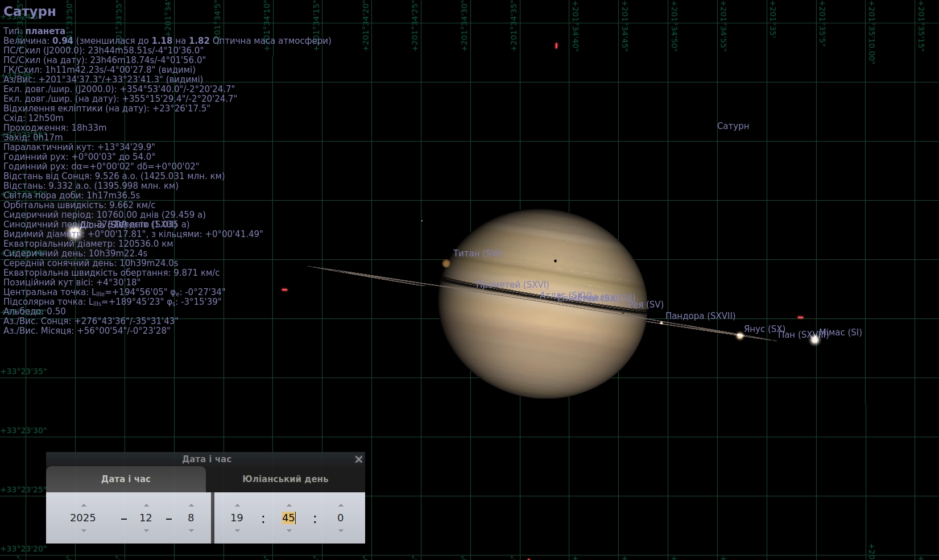Advance the hour 19 with up arrow

(237, 505)
